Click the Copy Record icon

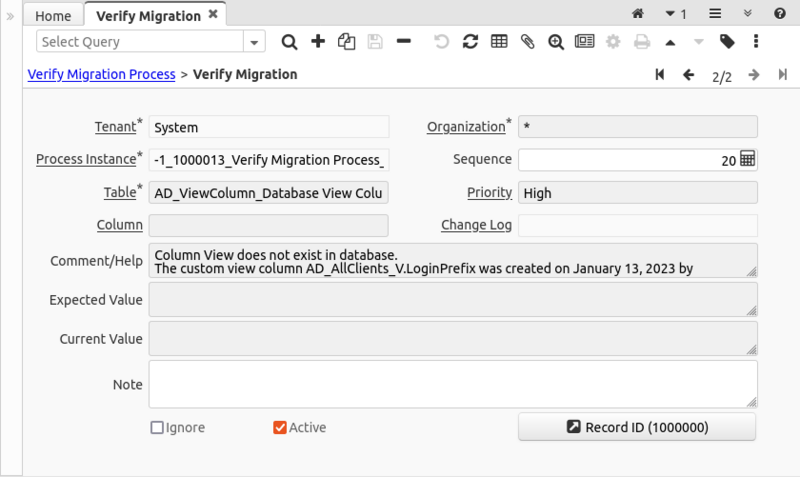click(347, 42)
